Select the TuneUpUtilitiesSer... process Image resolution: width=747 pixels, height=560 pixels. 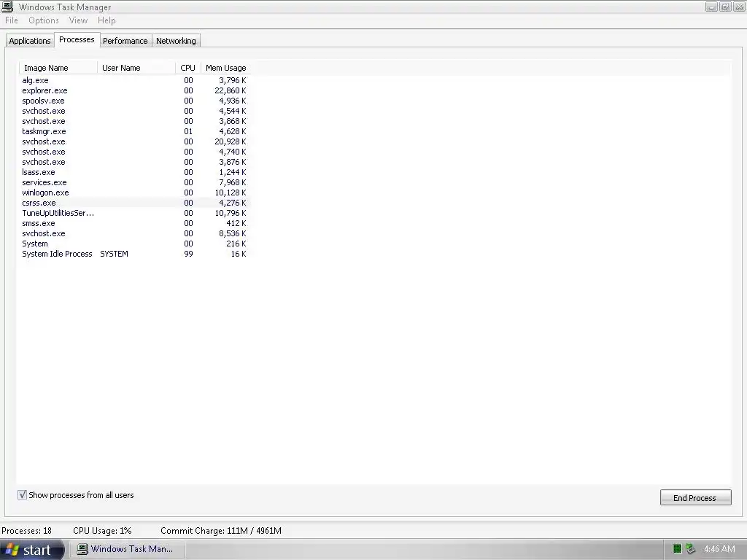[x=134, y=214]
